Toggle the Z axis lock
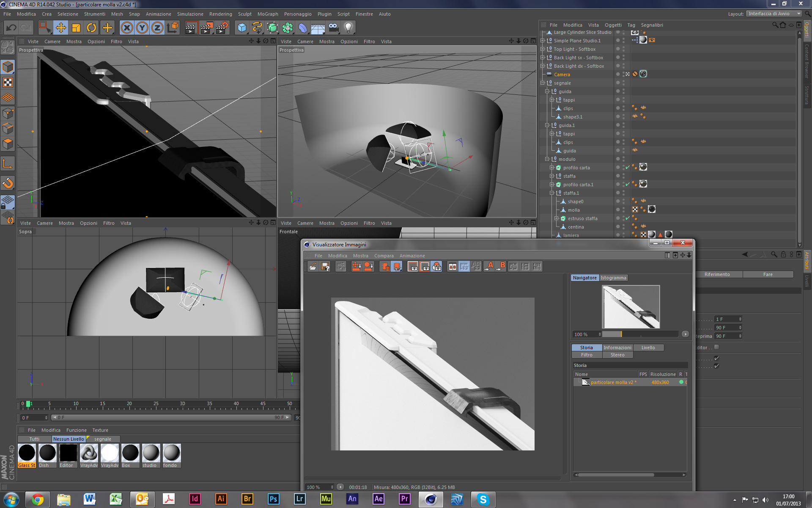Screen dimensions: 812x508 (157, 28)
